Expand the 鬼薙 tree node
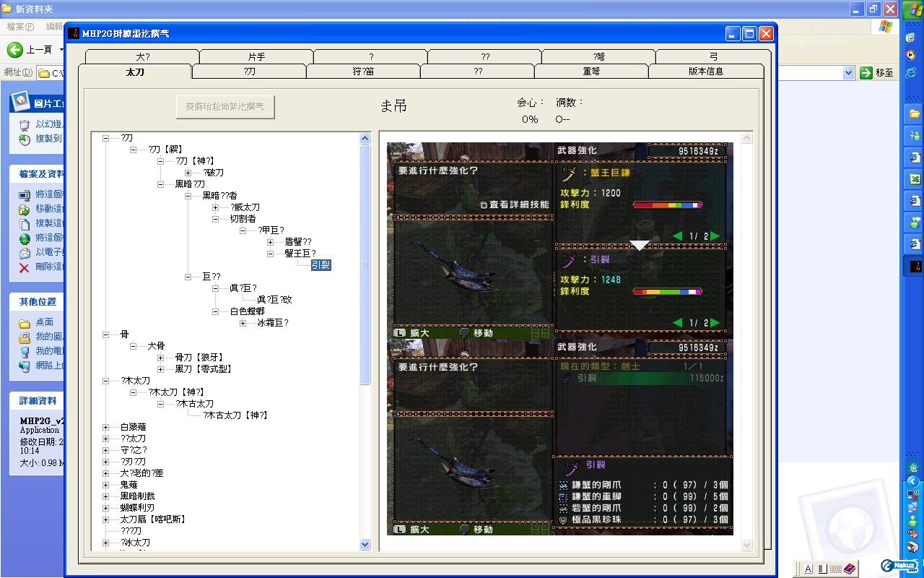Image resolution: width=924 pixels, height=578 pixels. pos(105,485)
